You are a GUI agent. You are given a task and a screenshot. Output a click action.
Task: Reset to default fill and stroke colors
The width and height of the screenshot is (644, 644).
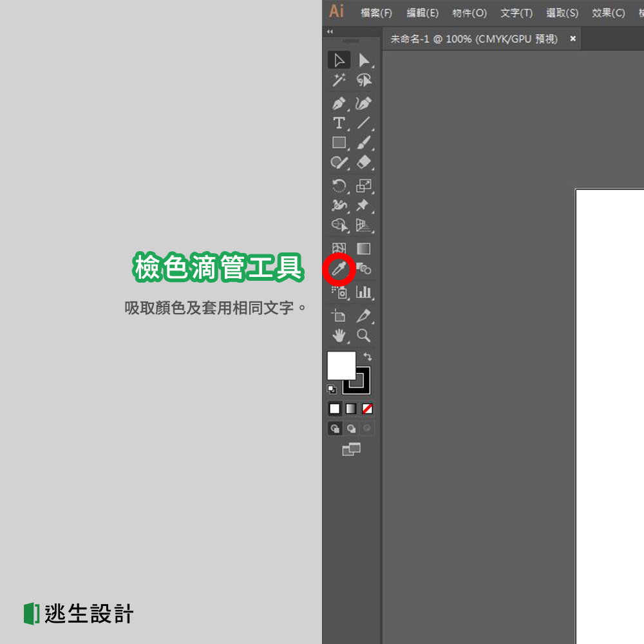click(x=332, y=389)
